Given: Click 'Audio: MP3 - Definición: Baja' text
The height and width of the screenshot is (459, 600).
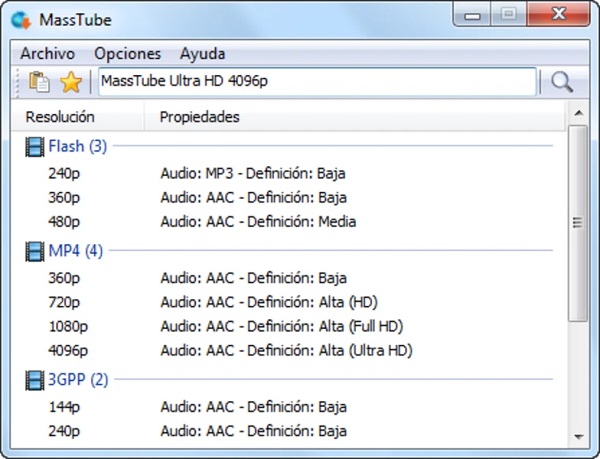Looking at the screenshot, I should pos(253,174).
